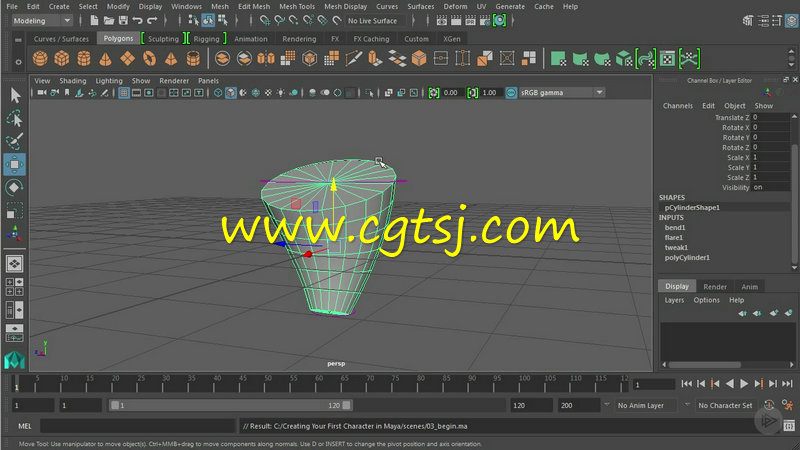The image size is (800, 450).
Task: Create a polygon cone from shelf
Action: 105,59
